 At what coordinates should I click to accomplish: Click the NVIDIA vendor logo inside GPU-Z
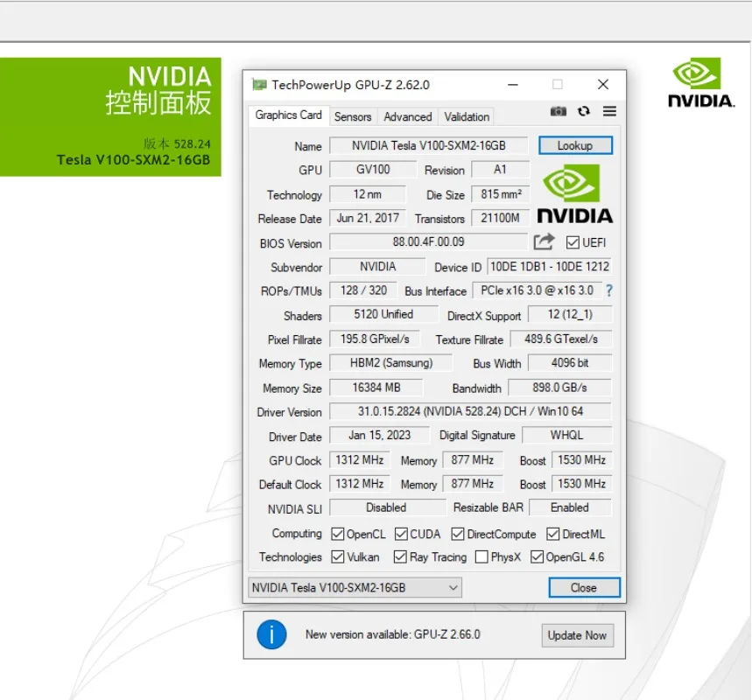pyautogui.click(x=574, y=194)
